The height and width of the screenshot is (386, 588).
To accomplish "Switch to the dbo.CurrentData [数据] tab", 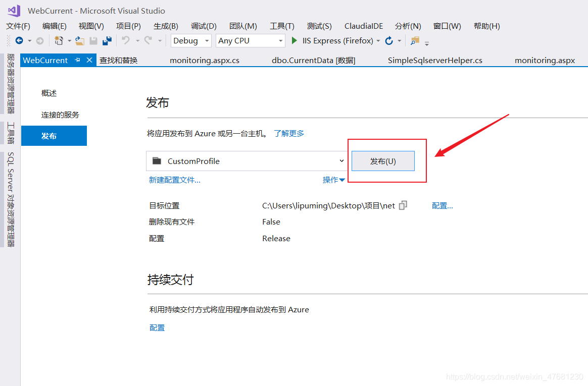I will (x=314, y=60).
